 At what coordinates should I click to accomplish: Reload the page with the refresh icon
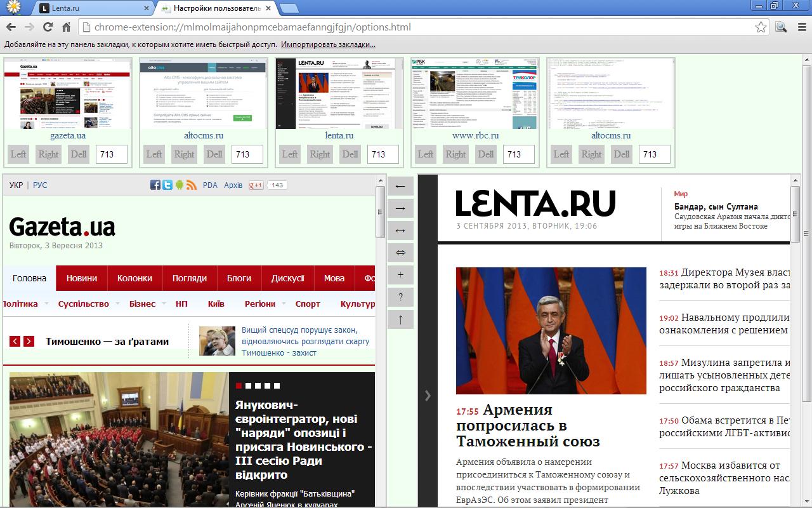48,27
